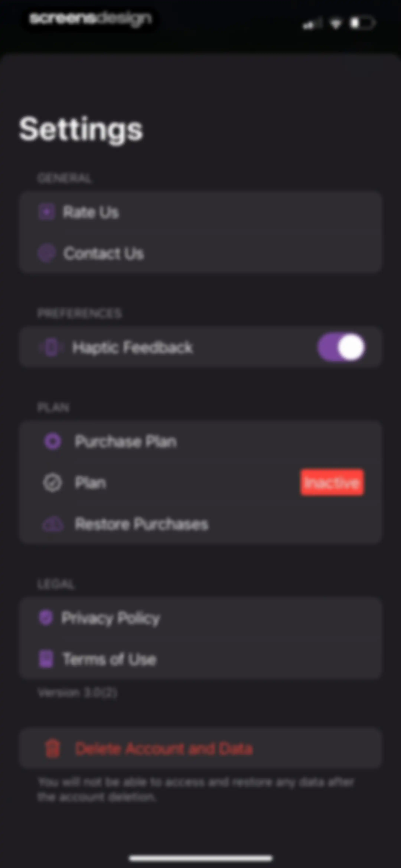Tap the phone vibration icon beside Haptic Feedback
The height and width of the screenshot is (868, 401).
tap(51, 347)
